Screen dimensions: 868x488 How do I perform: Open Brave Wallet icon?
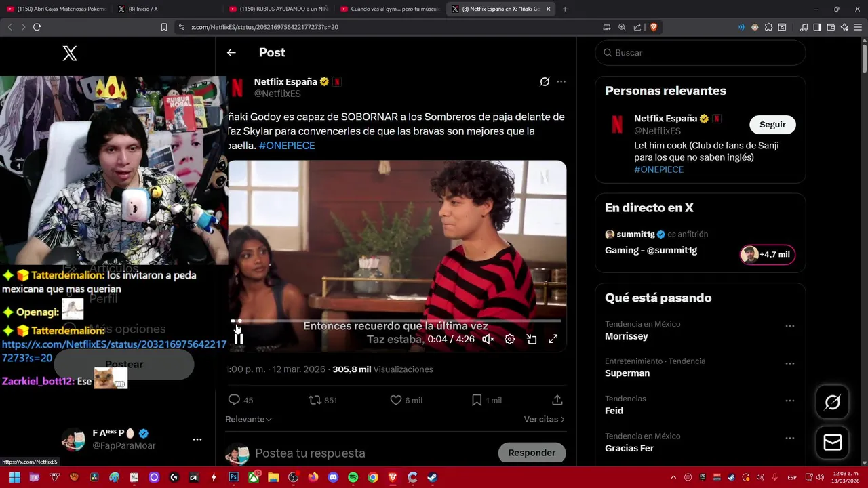pos(831,27)
